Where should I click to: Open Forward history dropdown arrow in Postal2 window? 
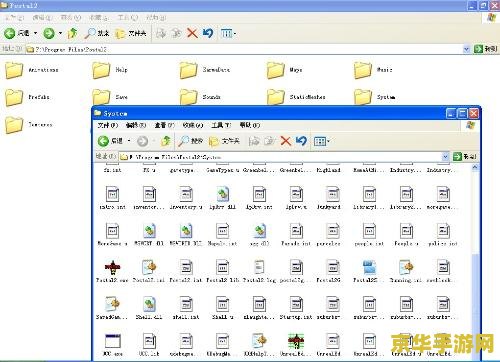[x=60, y=33]
